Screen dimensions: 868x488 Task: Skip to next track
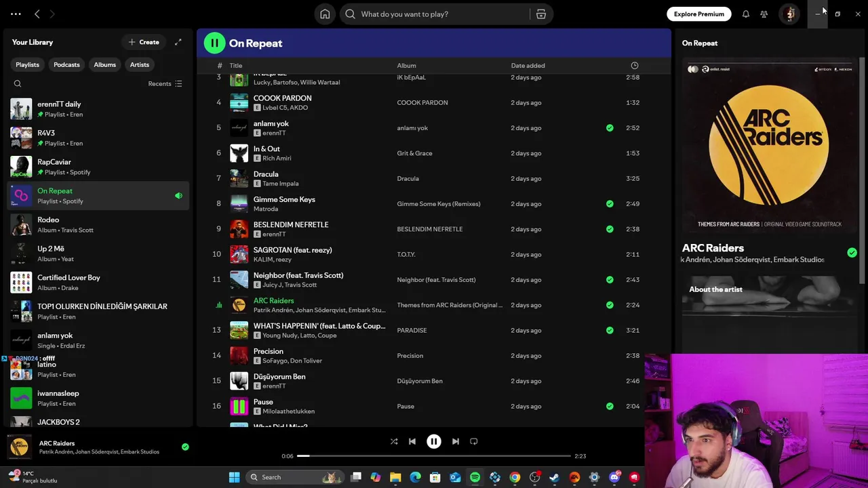(456, 441)
